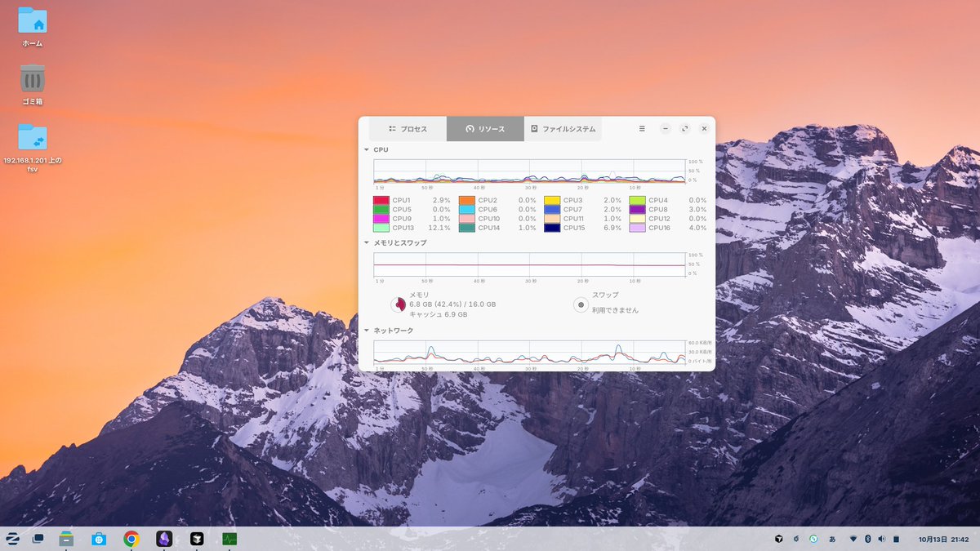Click the キャッシュ 6.9 GB text

[439, 314]
